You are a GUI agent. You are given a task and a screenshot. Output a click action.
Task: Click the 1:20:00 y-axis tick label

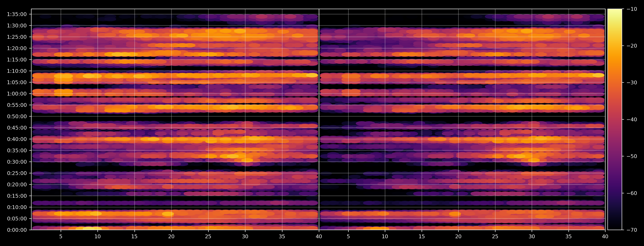17,48
